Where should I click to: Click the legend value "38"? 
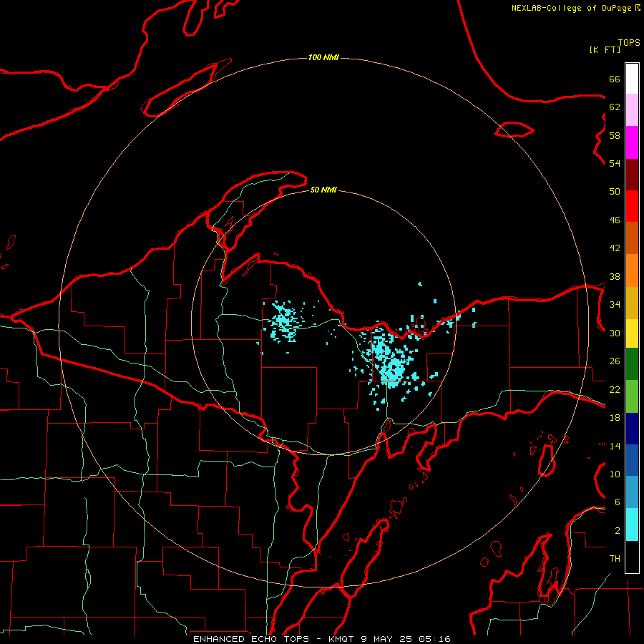615,276
